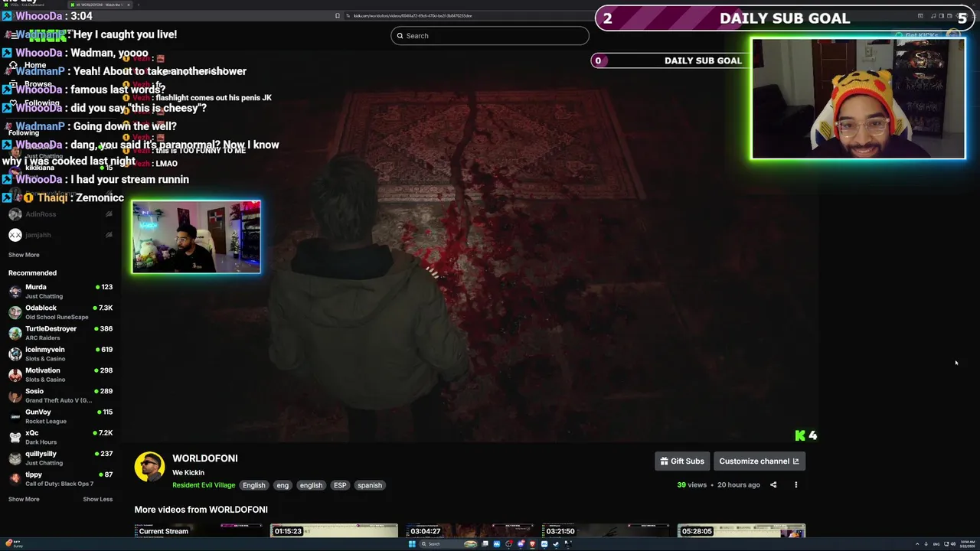Image resolution: width=980 pixels, height=551 pixels.
Task: Show more recommended channels
Action: (x=24, y=499)
